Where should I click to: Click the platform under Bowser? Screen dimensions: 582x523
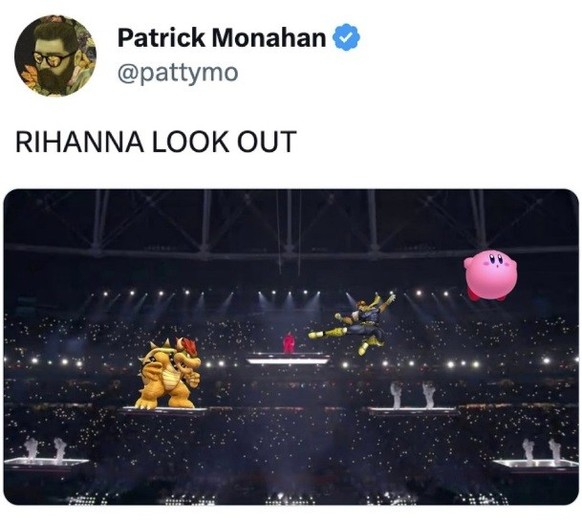[x=164, y=411]
